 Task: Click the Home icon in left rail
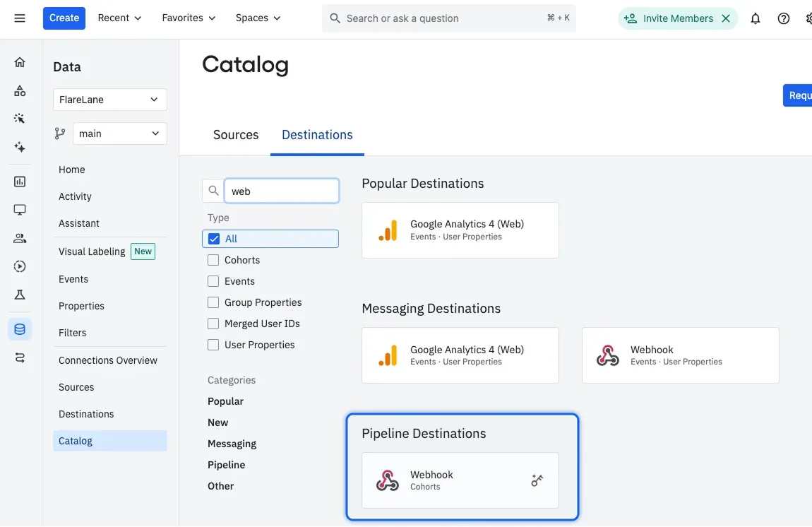point(20,62)
